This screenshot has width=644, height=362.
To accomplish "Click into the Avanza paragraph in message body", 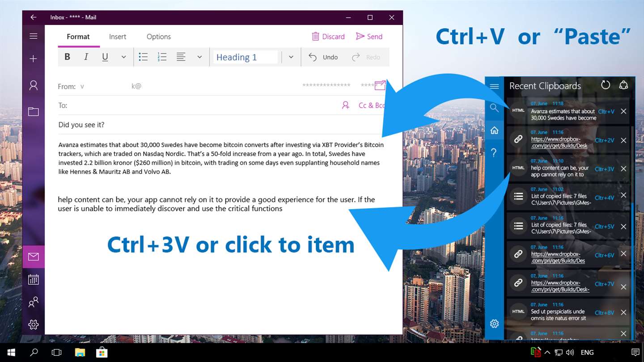I will 221,158.
